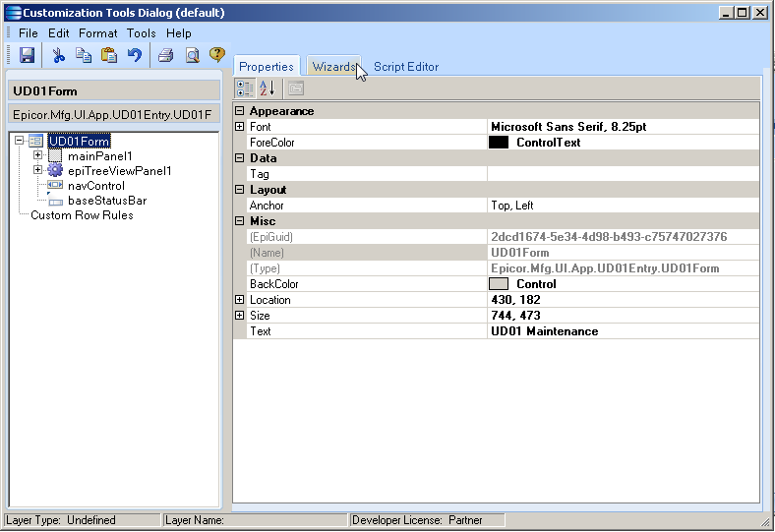
Task: Click the Paste clipboard icon
Action: pyautogui.click(x=109, y=55)
